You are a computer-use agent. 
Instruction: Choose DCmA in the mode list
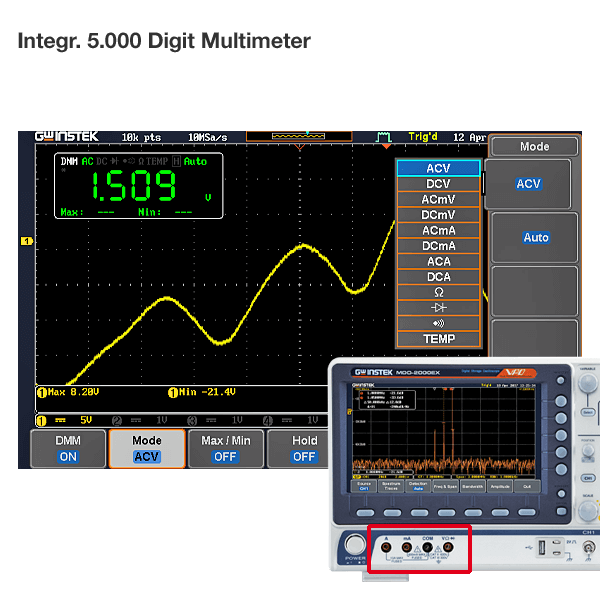(438, 246)
